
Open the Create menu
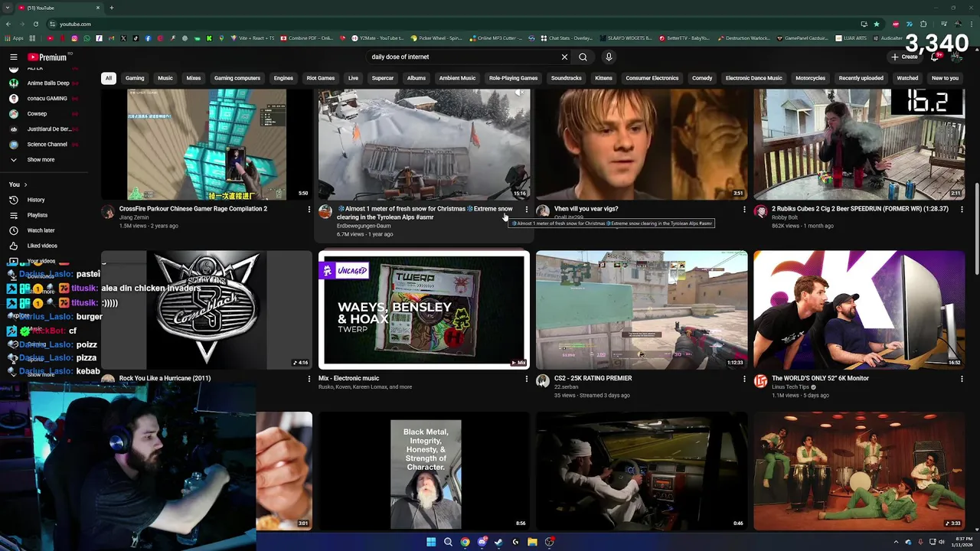[904, 57]
